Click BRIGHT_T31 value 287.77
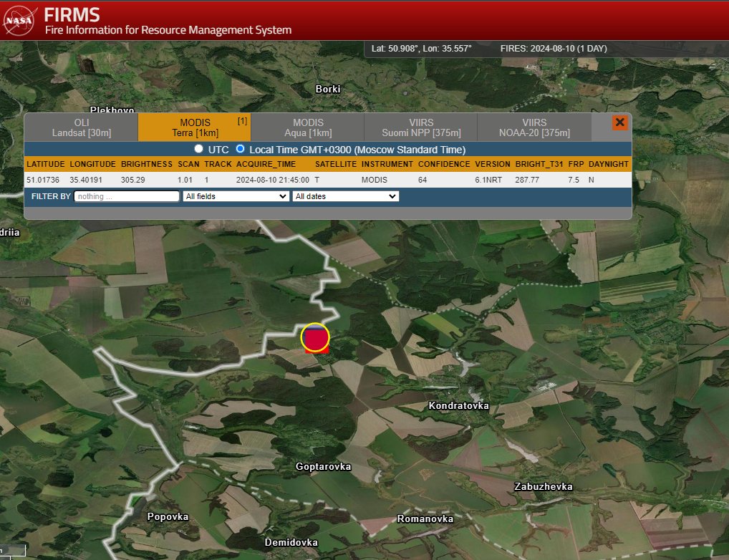The width and height of the screenshot is (729, 560). (x=527, y=180)
